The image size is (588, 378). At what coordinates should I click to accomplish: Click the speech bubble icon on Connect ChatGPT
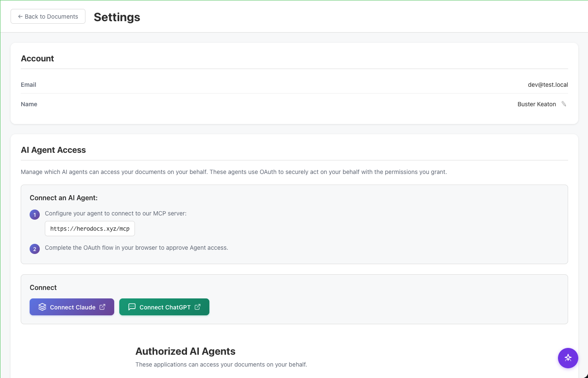[x=132, y=307]
